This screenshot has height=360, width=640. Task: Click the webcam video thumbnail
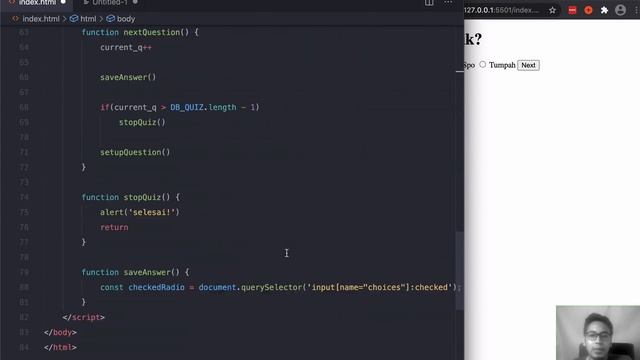(598, 333)
